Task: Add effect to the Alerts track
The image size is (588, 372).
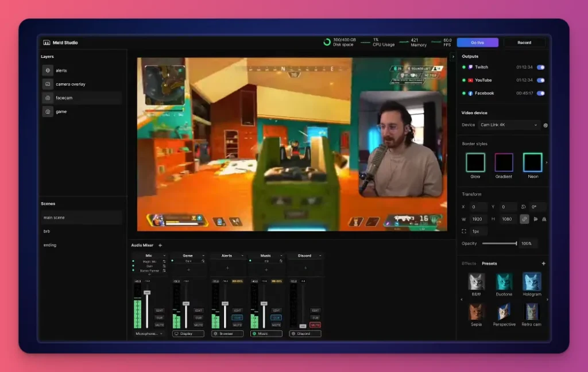Action: (227, 268)
